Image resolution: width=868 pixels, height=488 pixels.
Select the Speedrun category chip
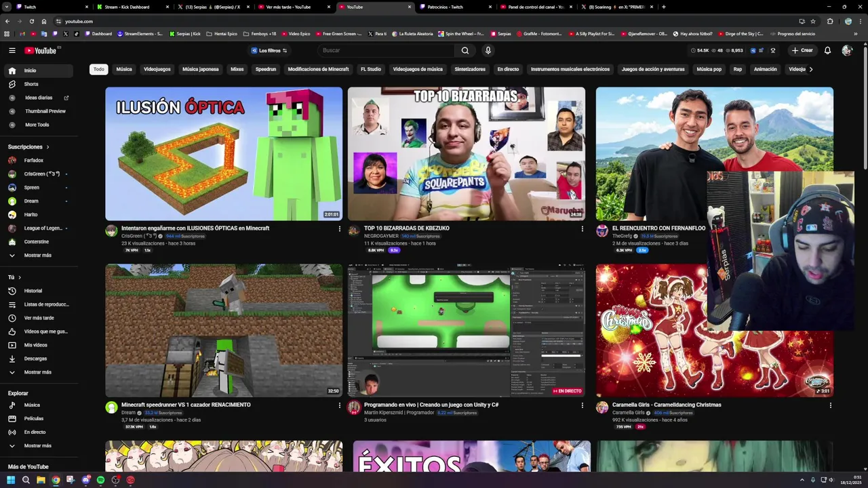click(x=266, y=69)
